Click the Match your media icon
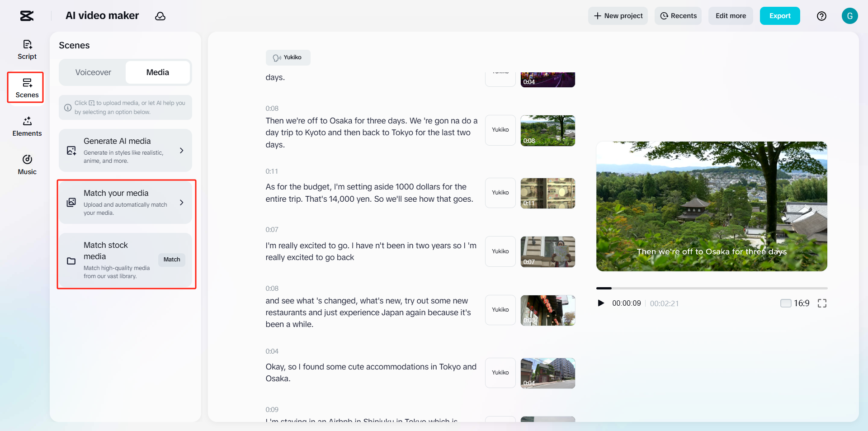868x431 pixels. click(x=71, y=203)
